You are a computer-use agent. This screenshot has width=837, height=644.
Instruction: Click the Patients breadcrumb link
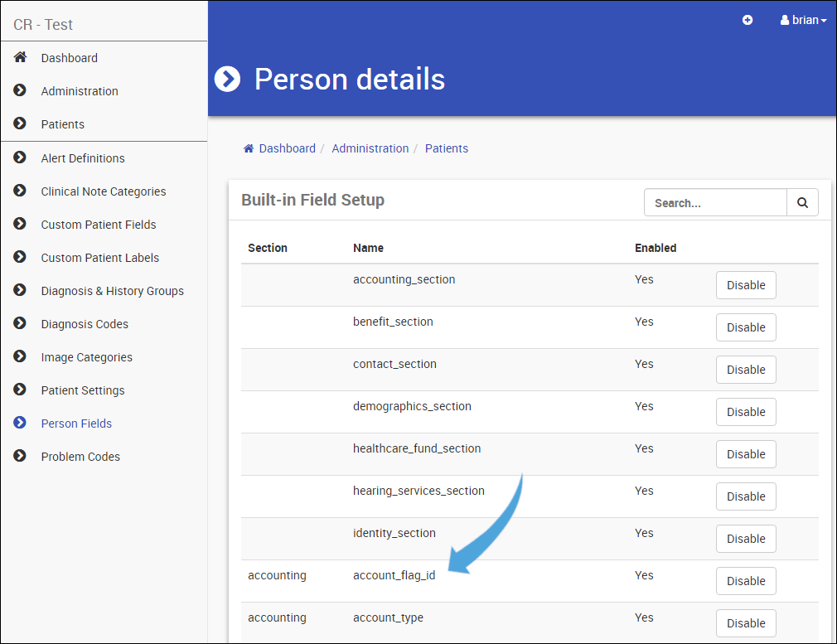point(447,148)
